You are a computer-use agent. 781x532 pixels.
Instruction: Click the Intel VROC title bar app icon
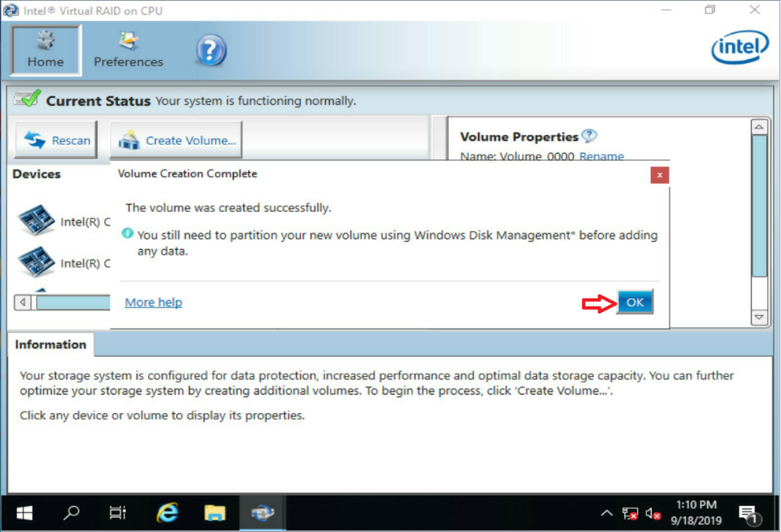pyautogui.click(x=11, y=11)
